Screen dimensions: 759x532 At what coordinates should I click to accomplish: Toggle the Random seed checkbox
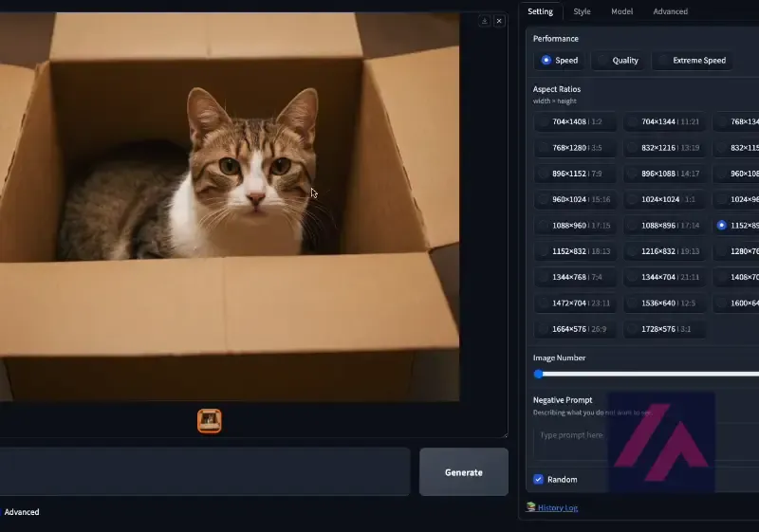pyautogui.click(x=538, y=479)
